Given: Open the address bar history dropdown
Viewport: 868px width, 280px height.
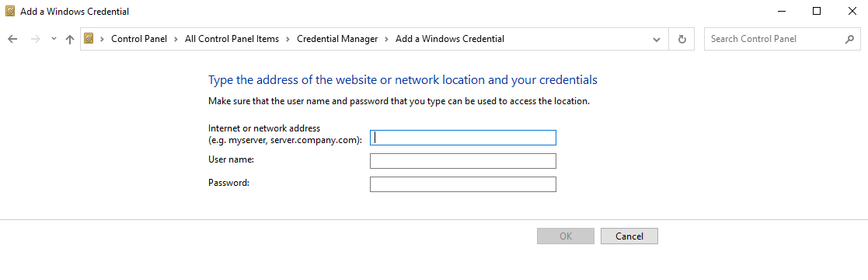Looking at the screenshot, I should click(657, 40).
